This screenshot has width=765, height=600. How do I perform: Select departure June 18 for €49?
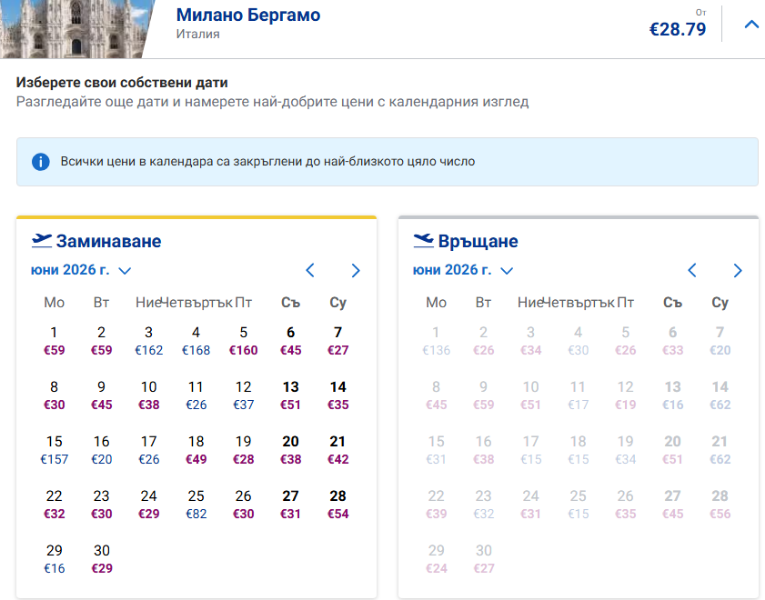coord(196,450)
